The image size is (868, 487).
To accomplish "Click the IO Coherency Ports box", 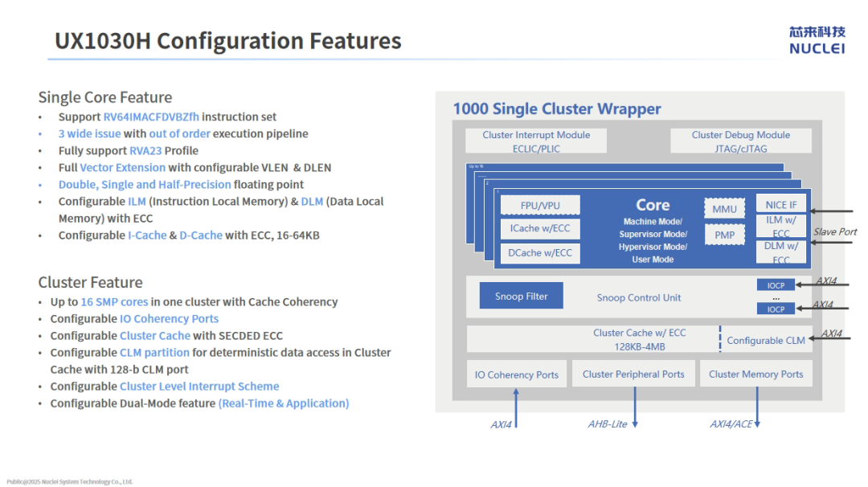I will tap(516, 374).
